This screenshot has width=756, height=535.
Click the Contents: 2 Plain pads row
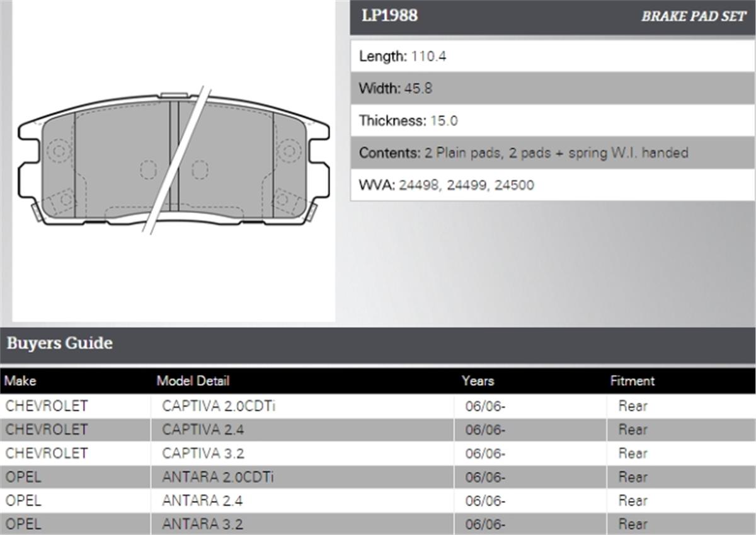[553, 152]
